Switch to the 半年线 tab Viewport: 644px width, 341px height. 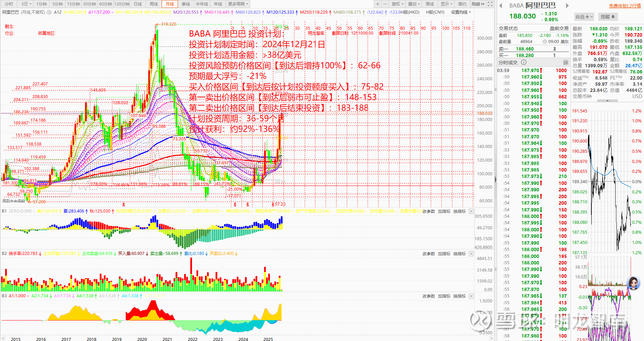point(202,4)
